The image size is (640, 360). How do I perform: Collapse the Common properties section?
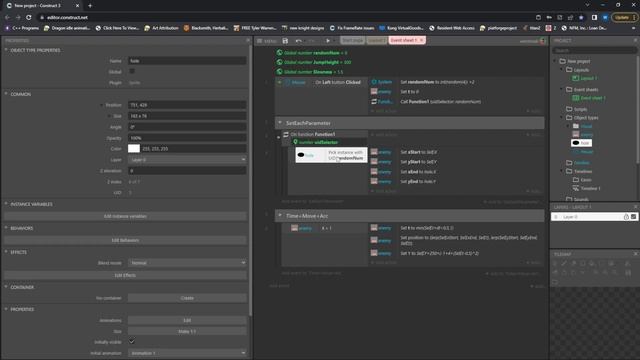coord(6,94)
